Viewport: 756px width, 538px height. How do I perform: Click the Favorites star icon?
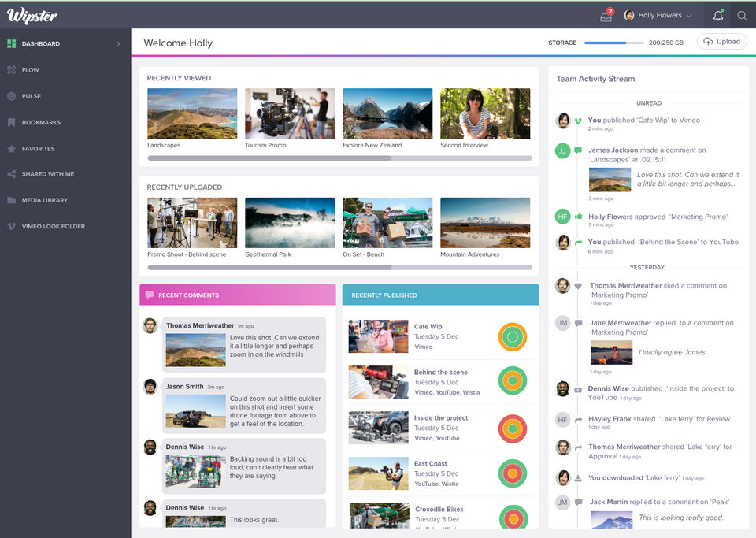(x=12, y=149)
